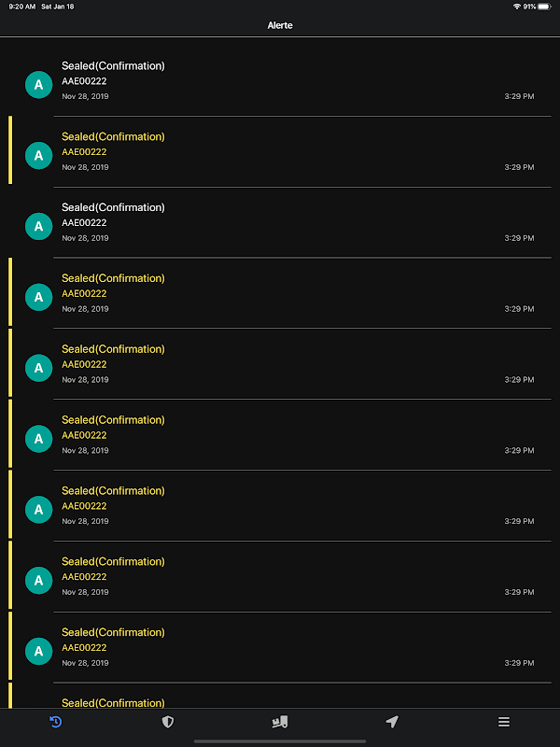Open the navigation arrow tab

[x=392, y=722]
